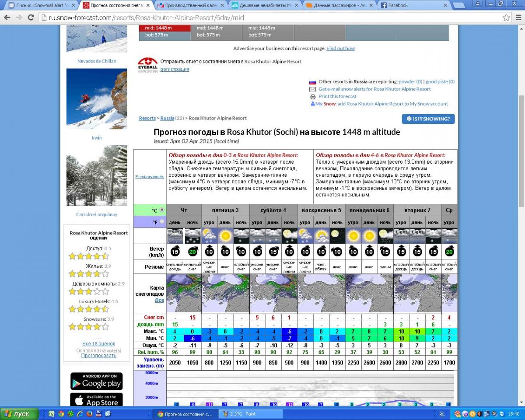Click the page vertical scrollbar
Screen dimensions: 525x420
click(x=521, y=150)
